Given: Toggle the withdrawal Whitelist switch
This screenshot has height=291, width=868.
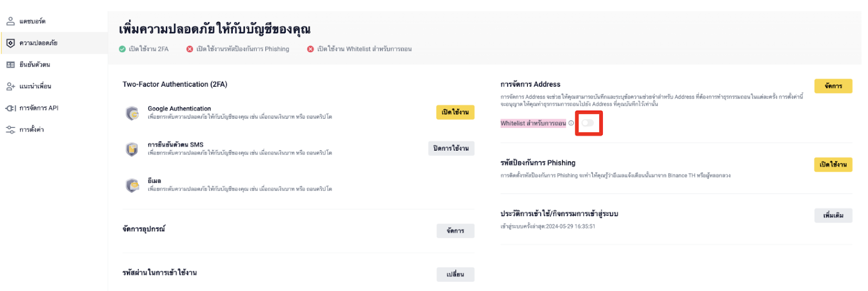Looking at the screenshot, I should (588, 123).
